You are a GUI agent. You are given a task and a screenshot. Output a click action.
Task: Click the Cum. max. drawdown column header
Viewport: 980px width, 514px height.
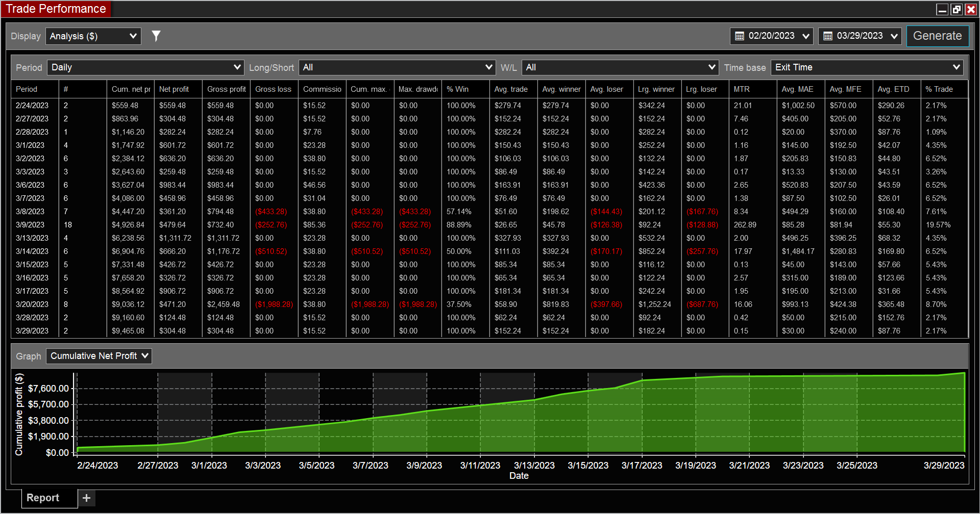coord(370,89)
